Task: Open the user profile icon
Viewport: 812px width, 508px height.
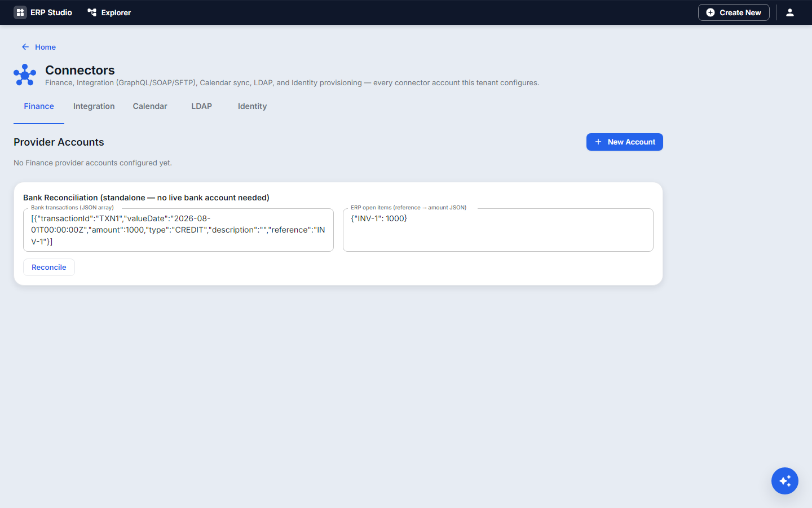Action: coord(790,12)
